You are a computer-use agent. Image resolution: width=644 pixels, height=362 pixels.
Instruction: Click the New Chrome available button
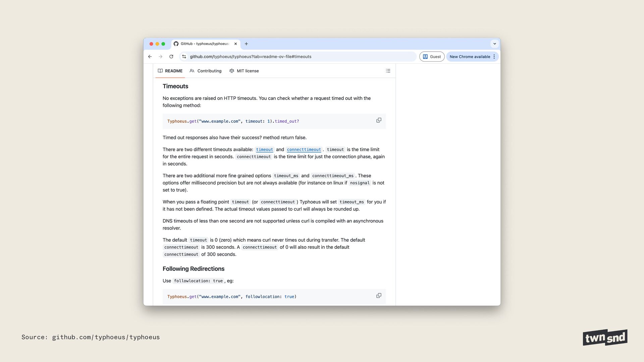pos(470,57)
